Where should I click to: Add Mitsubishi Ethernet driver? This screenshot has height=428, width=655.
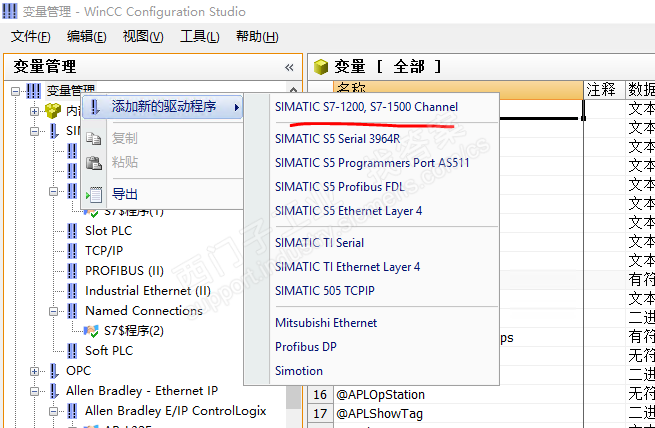(326, 323)
